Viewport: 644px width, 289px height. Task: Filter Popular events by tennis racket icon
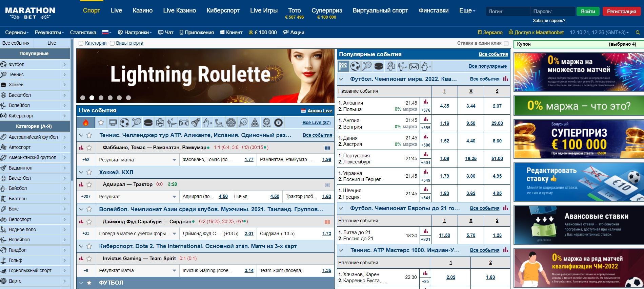[367, 66]
